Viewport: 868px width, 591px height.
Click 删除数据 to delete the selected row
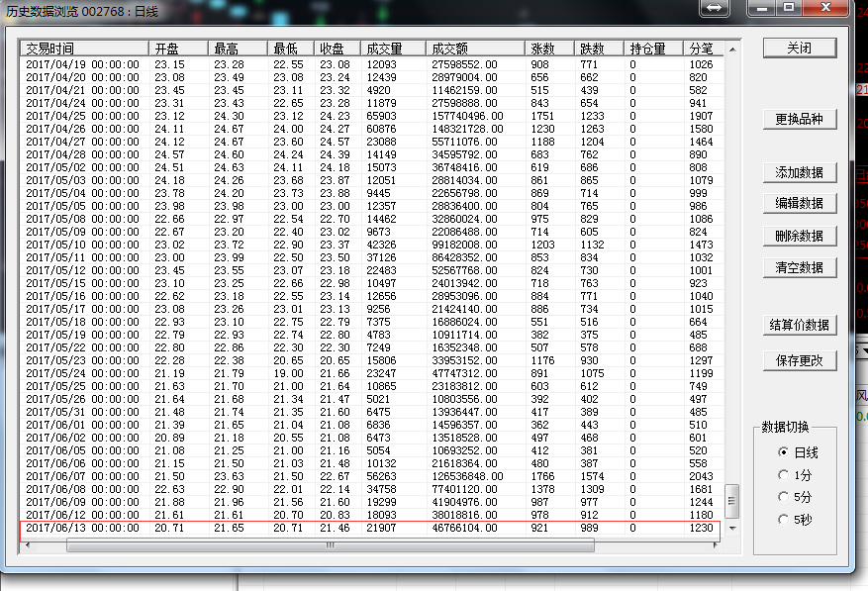800,236
